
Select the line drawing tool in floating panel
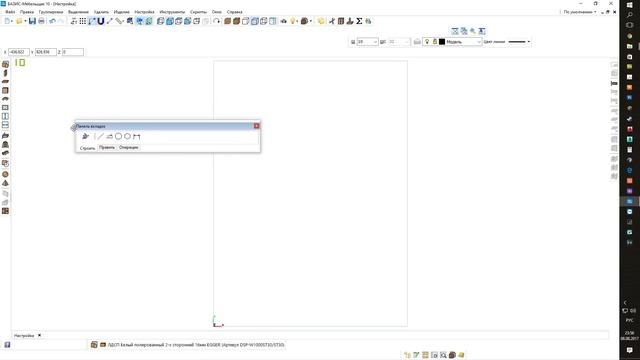pyautogui.click(x=100, y=136)
